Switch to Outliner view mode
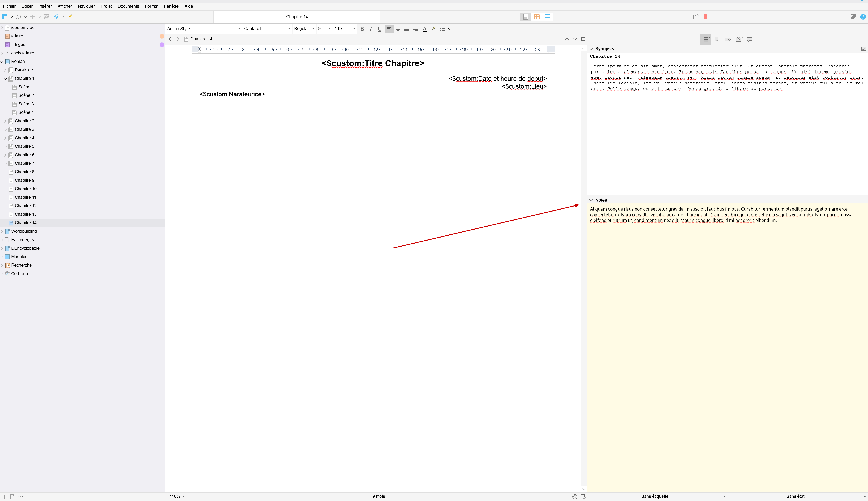868x501 pixels. click(547, 17)
